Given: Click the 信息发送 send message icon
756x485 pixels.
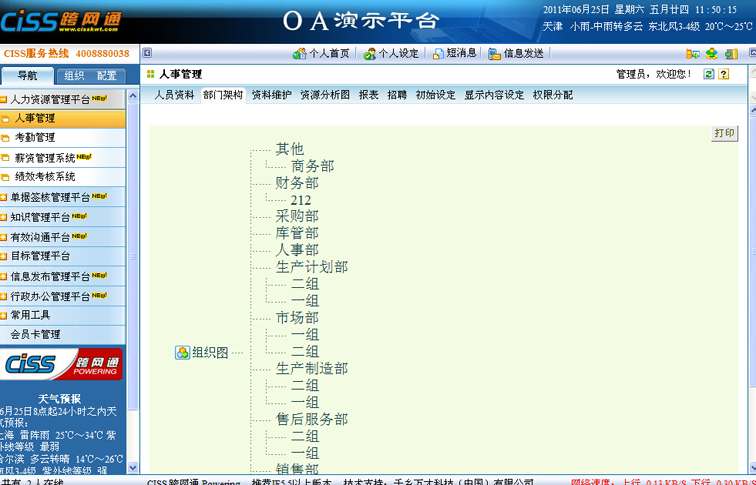Looking at the screenshot, I should (x=495, y=54).
